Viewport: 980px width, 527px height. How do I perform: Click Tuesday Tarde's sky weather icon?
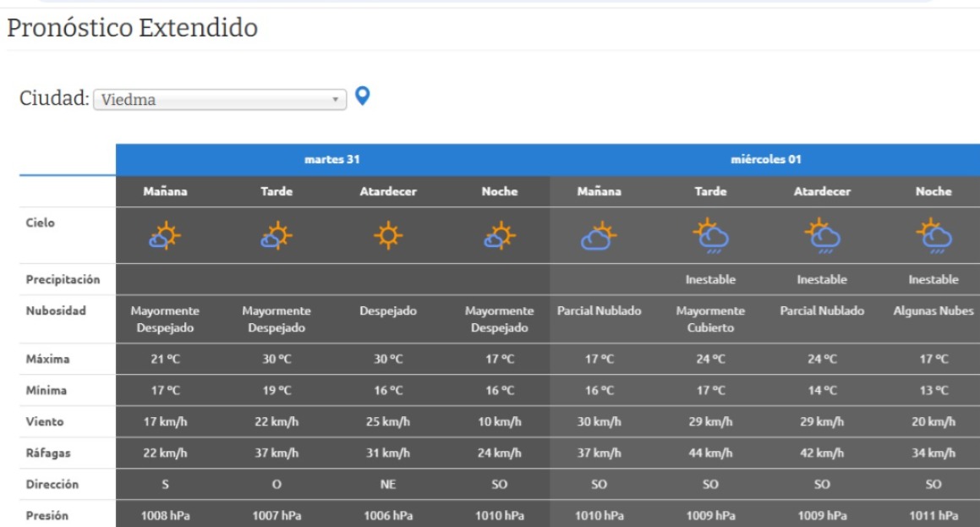click(276, 236)
